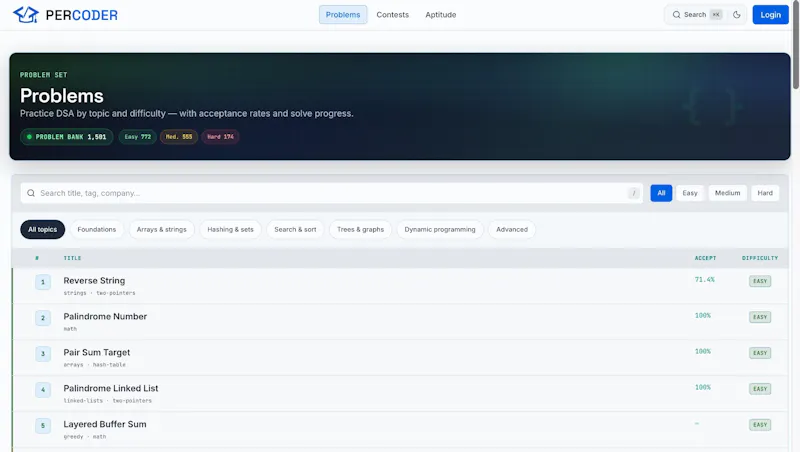
Task: Open the Palindrome Linked List problem
Action: [x=111, y=388]
